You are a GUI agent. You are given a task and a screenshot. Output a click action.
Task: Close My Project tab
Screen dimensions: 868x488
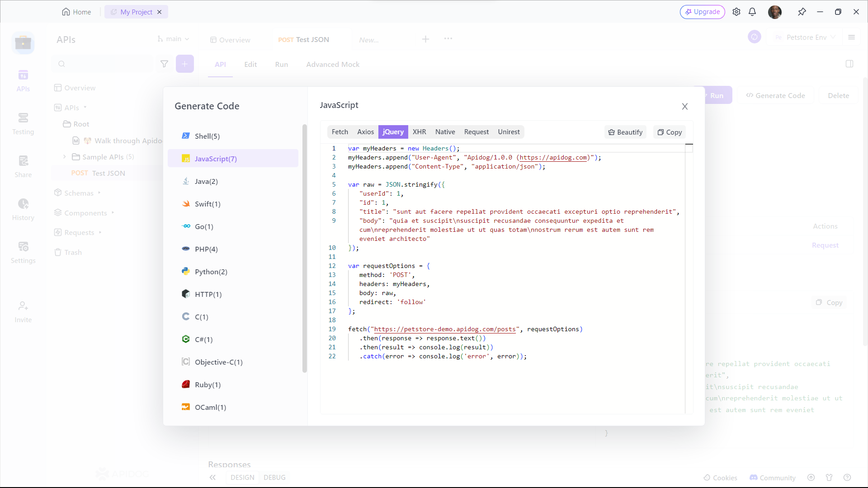coord(159,12)
